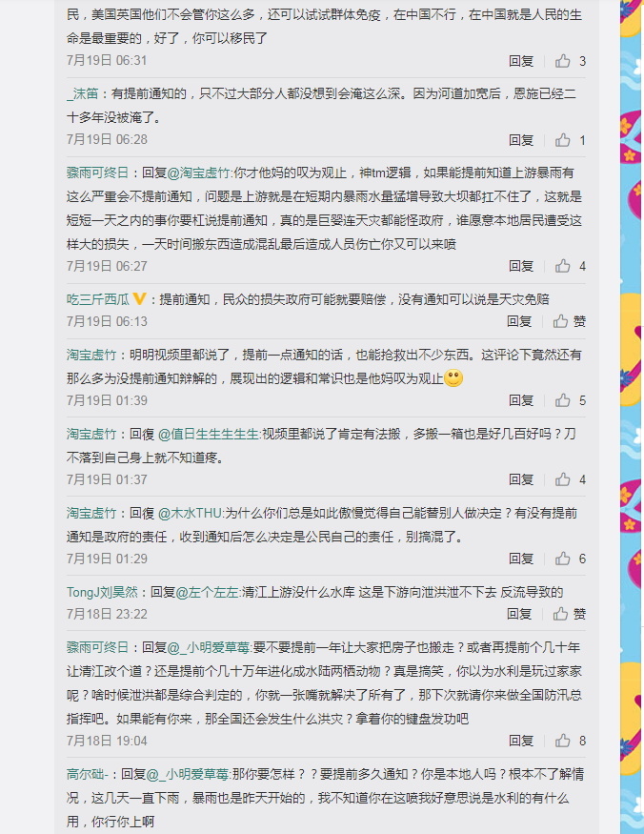
Task: Reply to _沫笛's comment
Action: [x=521, y=140]
